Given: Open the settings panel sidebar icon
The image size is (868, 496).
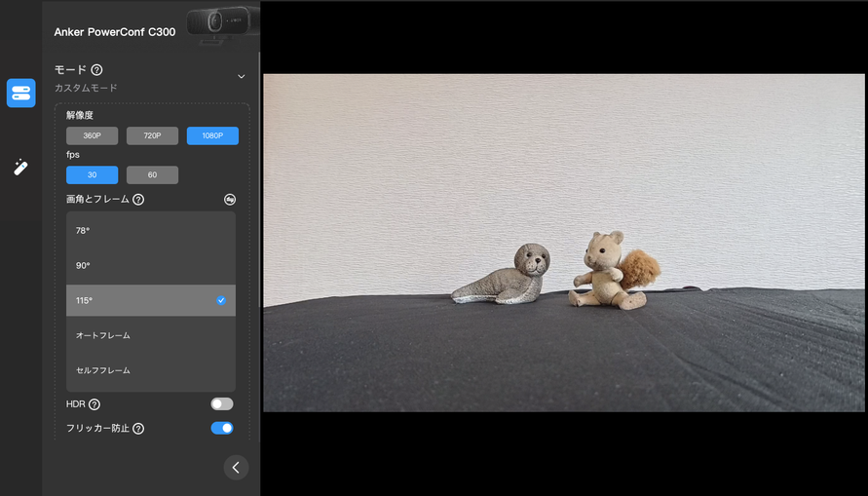Looking at the screenshot, I should click(21, 93).
